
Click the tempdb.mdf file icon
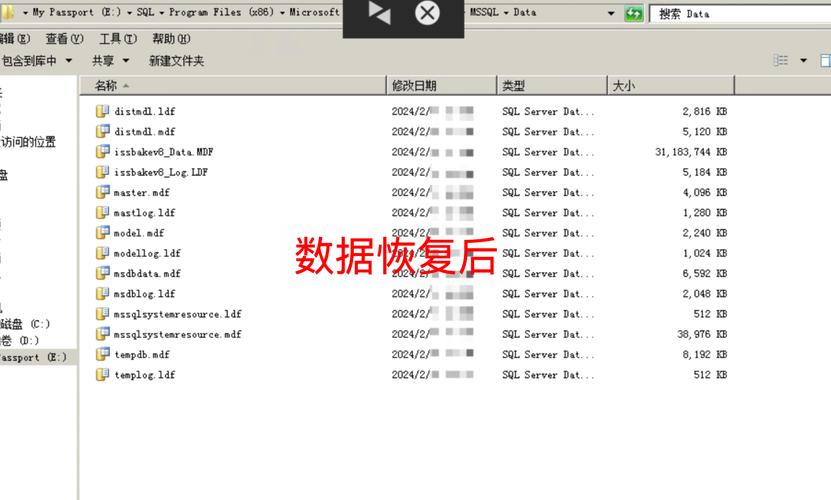[102, 354]
